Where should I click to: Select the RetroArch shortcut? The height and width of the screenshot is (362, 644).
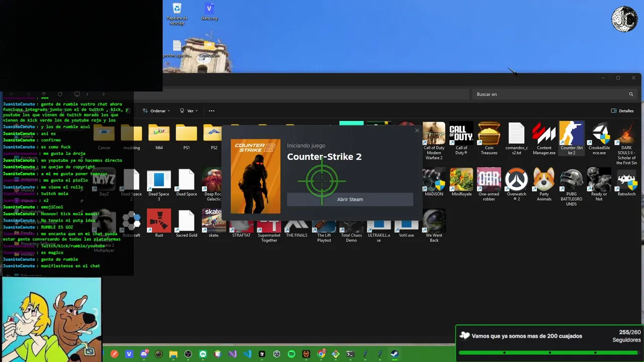[x=626, y=183]
